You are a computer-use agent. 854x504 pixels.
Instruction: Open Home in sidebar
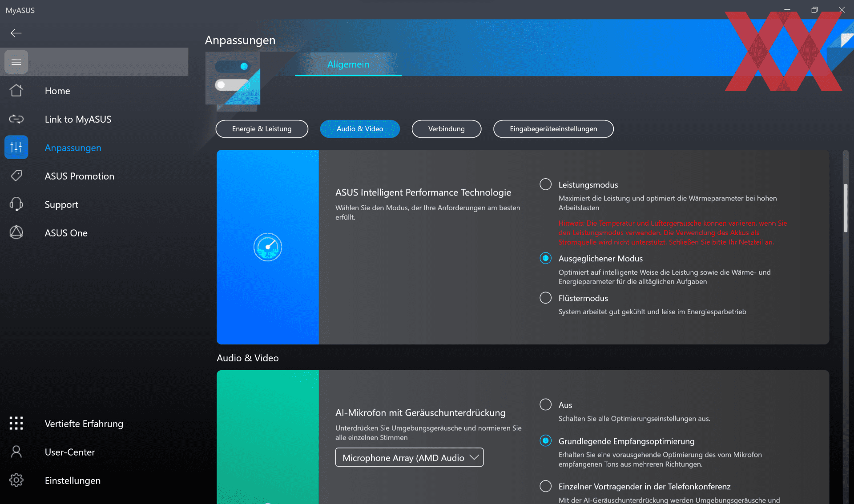[57, 91]
